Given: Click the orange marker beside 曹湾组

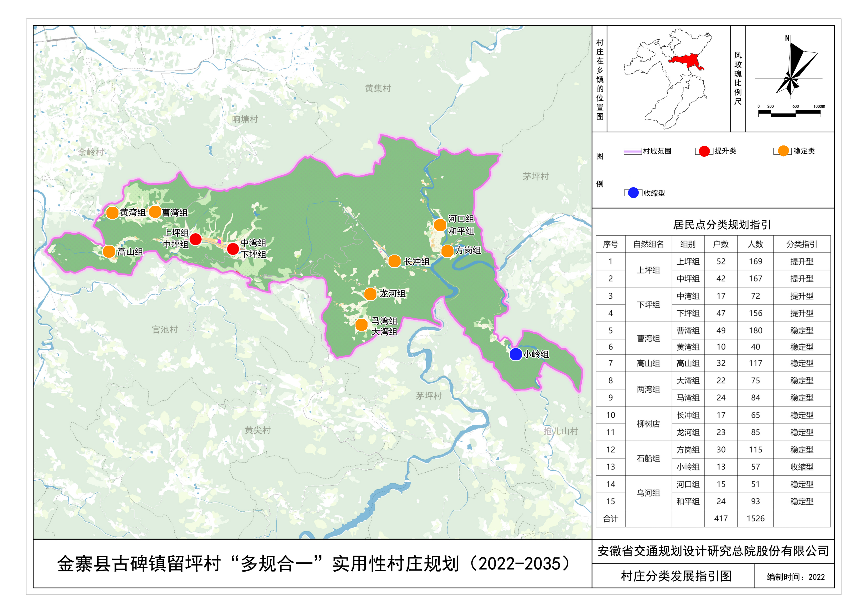Looking at the screenshot, I should (x=155, y=212).
